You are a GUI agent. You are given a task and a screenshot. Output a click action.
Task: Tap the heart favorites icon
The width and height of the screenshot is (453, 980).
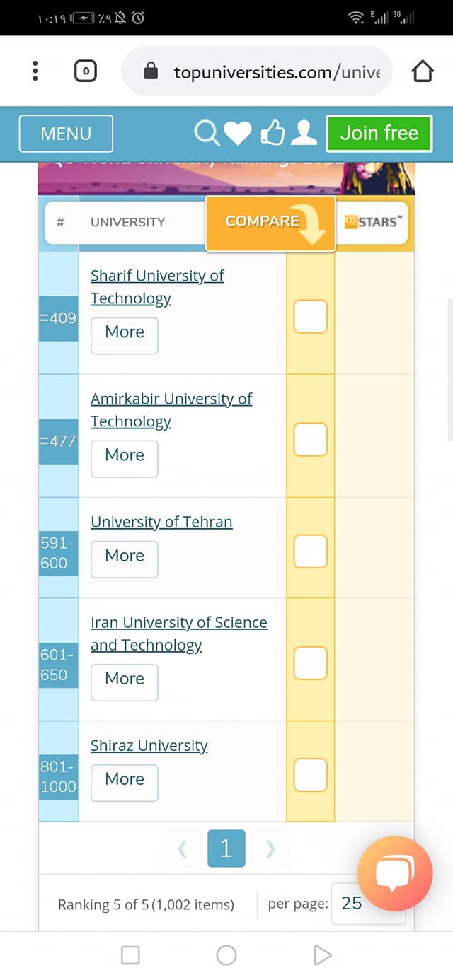pyautogui.click(x=238, y=133)
